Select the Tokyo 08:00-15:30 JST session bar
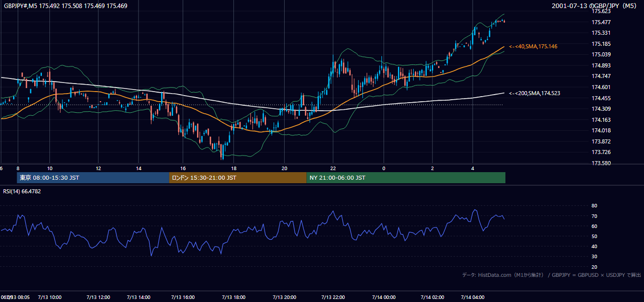The image size is (644, 302). [x=93, y=178]
